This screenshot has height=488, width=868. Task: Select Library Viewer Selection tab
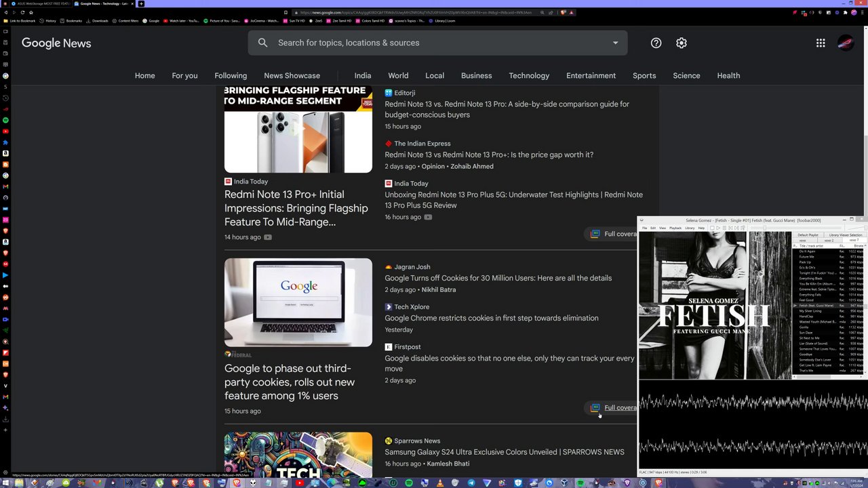pyautogui.click(x=845, y=235)
